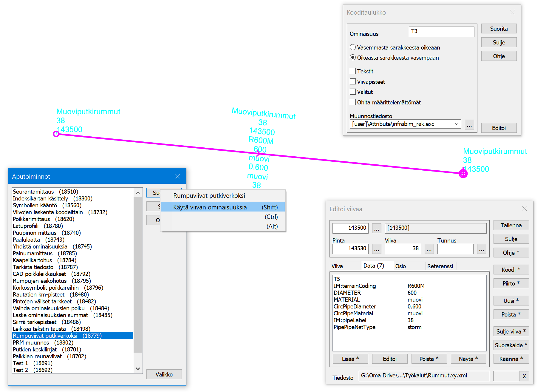Click the X button beside Tiedosto field
Screen dimensions: 546x392
tap(524, 376)
